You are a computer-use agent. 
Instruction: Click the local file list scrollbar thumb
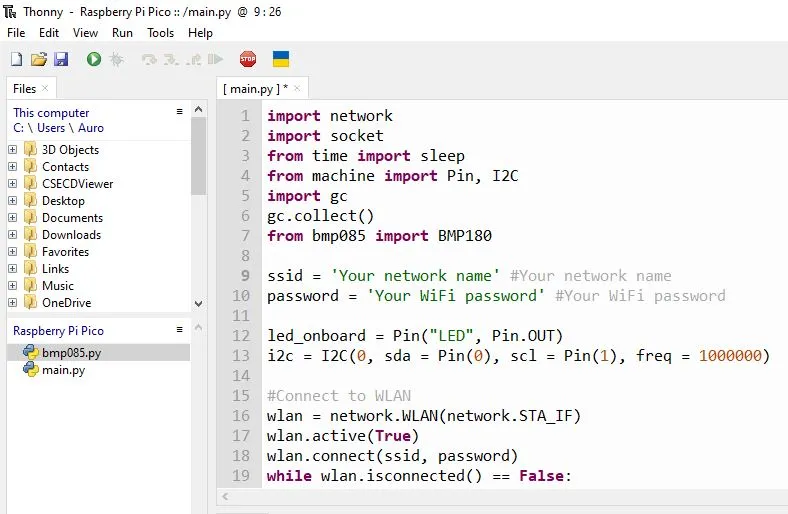point(199,156)
